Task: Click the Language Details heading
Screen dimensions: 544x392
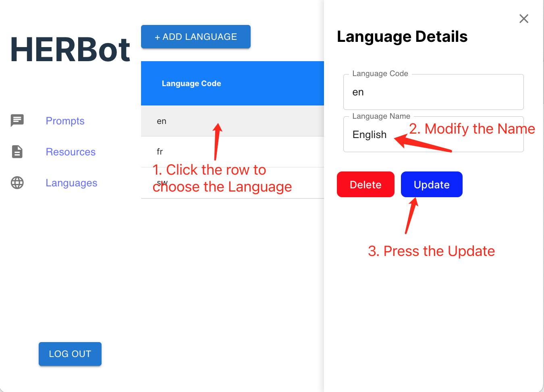Action: (402, 37)
